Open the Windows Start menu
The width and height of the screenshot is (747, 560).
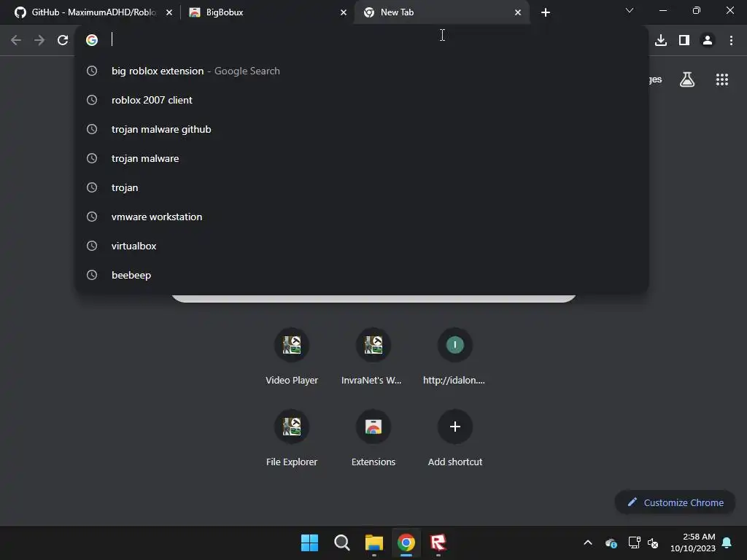pos(309,542)
